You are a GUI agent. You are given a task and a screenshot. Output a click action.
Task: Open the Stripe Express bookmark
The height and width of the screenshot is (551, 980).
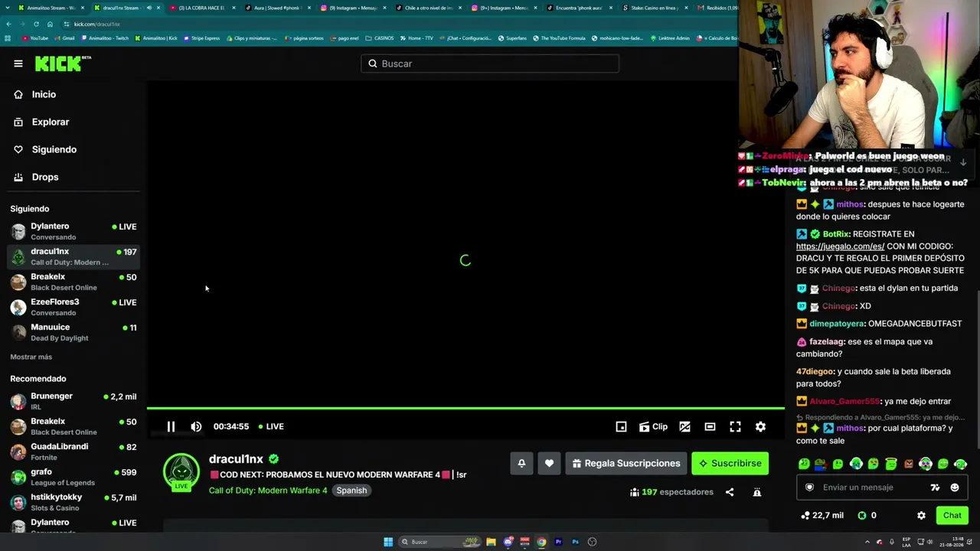click(202, 37)
